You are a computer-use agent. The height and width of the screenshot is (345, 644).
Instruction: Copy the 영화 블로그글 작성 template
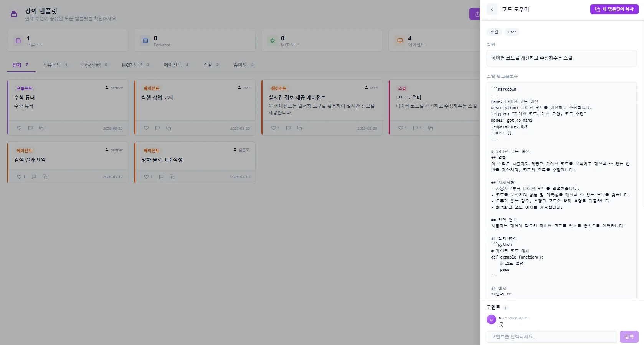[172, 177]
